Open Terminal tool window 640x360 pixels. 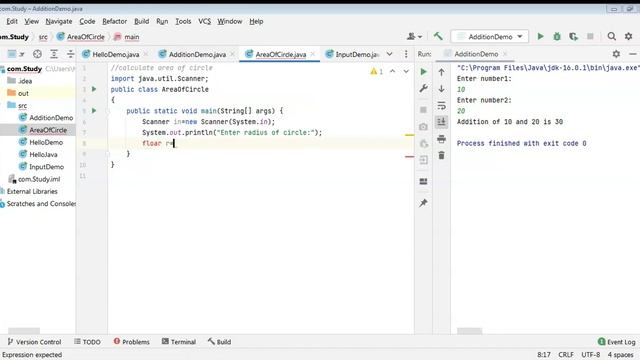pos(179,342)
